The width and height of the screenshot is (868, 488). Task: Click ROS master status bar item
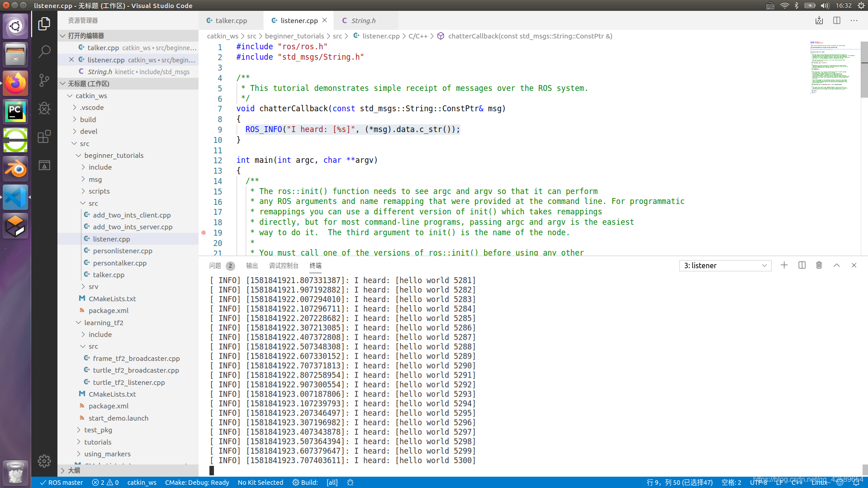(61, 483)
